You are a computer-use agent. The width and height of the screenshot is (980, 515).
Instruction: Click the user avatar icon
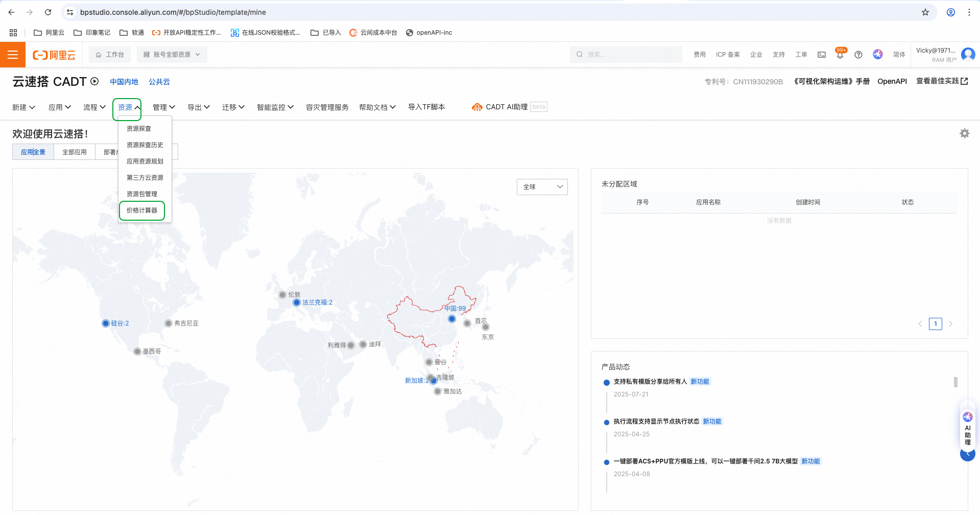tap(968, 54)
